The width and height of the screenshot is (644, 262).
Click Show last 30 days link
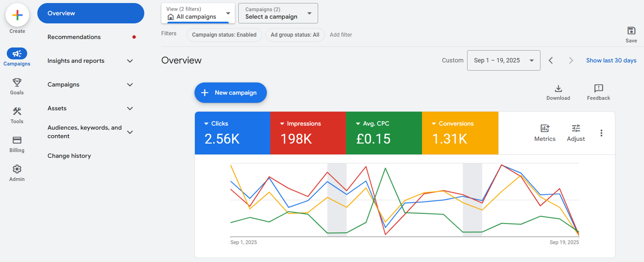[x=611, y=60]
